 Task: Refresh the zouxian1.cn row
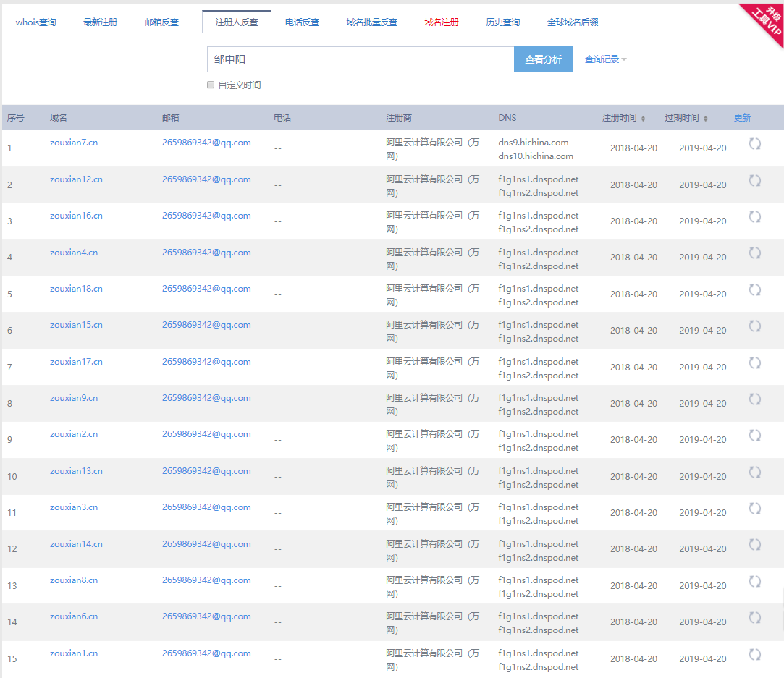(x=754, y=655)
